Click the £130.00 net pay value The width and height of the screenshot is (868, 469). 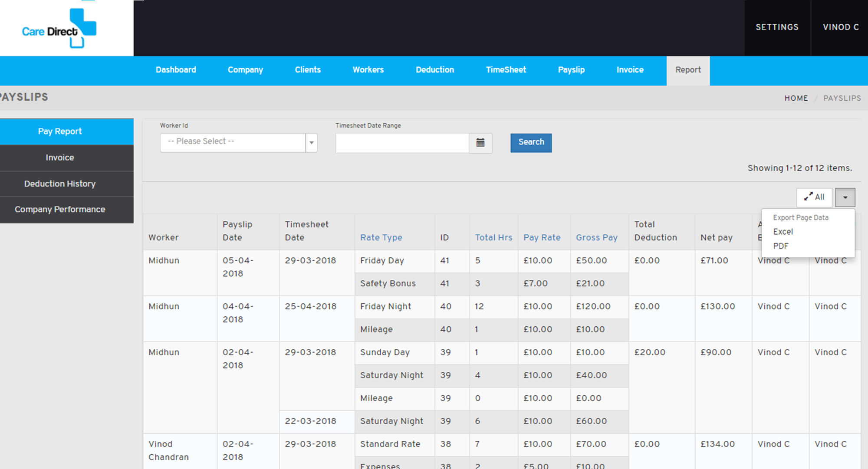coord(717,306)
